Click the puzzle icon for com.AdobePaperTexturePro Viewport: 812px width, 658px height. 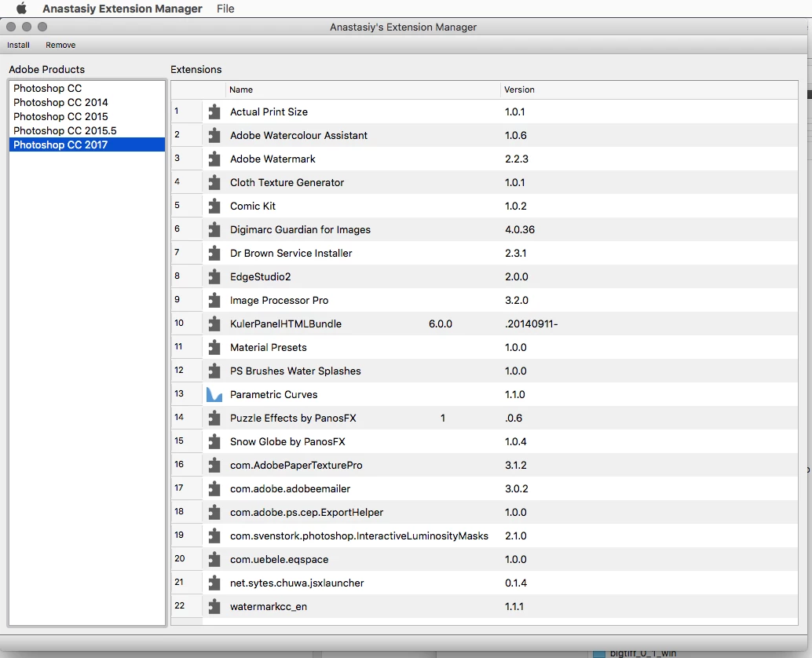click(214, 466)
